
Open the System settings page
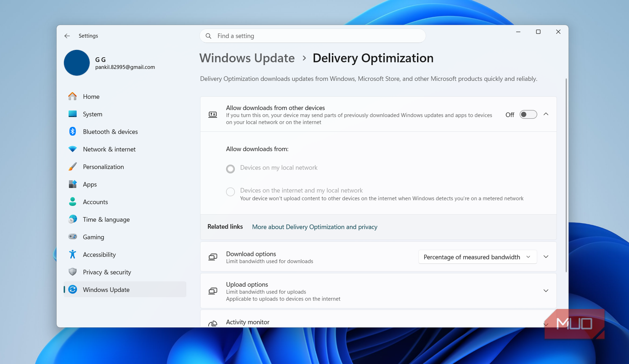(125, 114)
